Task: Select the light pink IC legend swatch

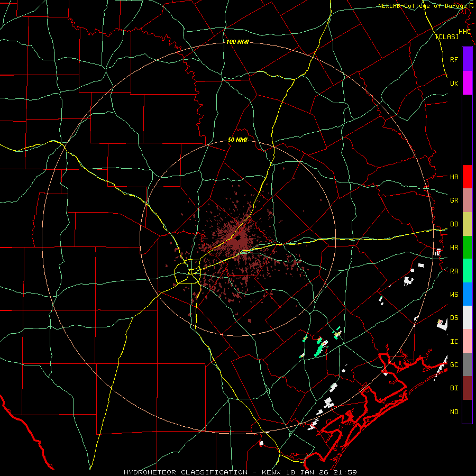Action: click(x=467, y=341)
